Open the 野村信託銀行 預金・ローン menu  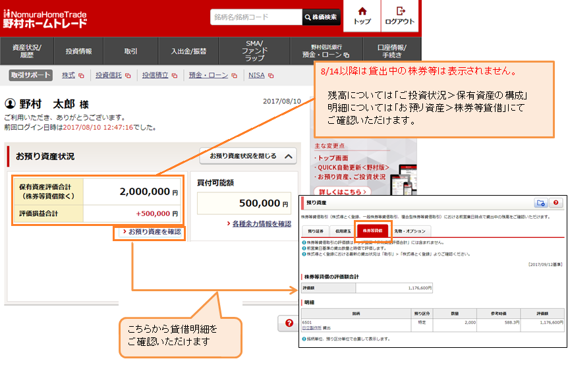pyautogui.click(x=326, y=51)
